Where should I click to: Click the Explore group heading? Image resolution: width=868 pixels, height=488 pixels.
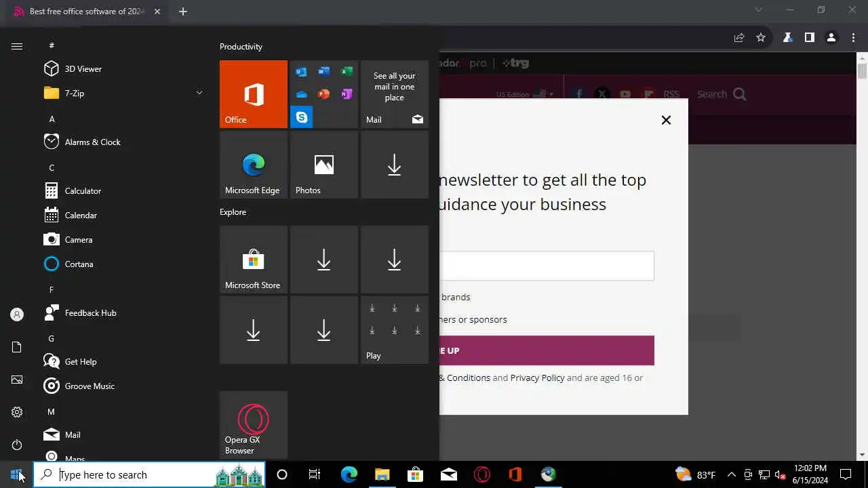233,212
